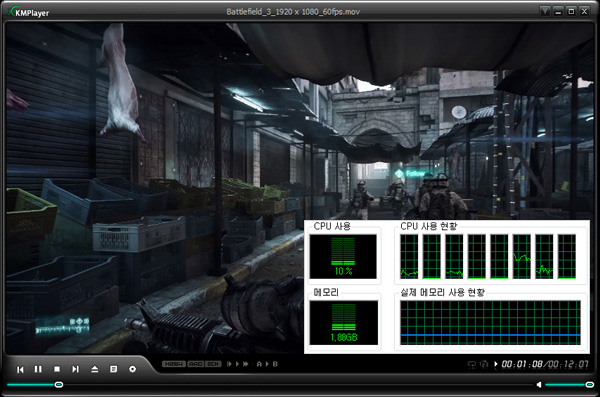The height and width of the screenshot is (397, 600).
Task: Click the AAC audio codec indicator
Action: 196,364
